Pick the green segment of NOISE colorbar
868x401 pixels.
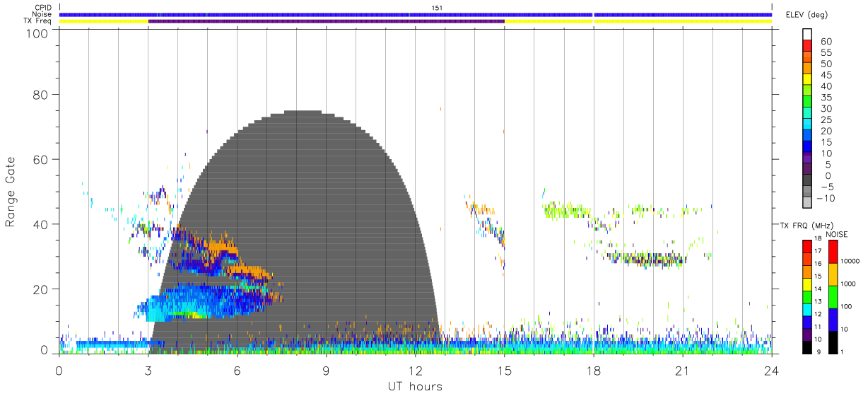[833, 296]
